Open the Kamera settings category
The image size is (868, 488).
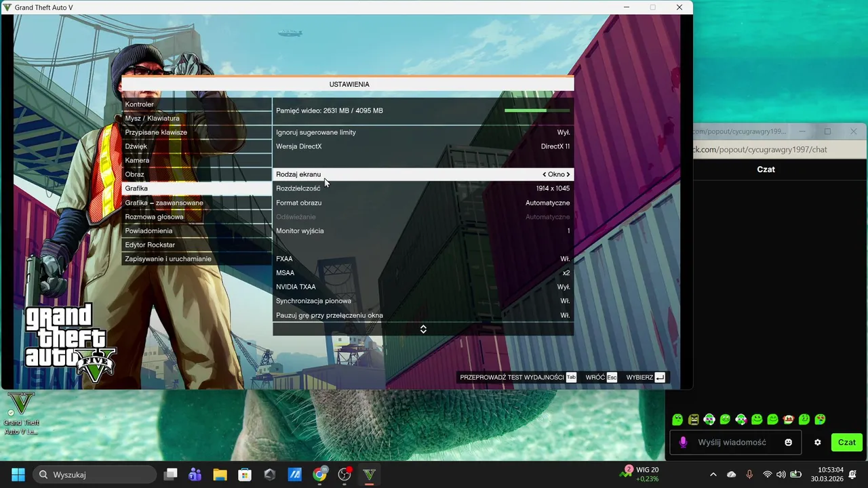point(197,161)
